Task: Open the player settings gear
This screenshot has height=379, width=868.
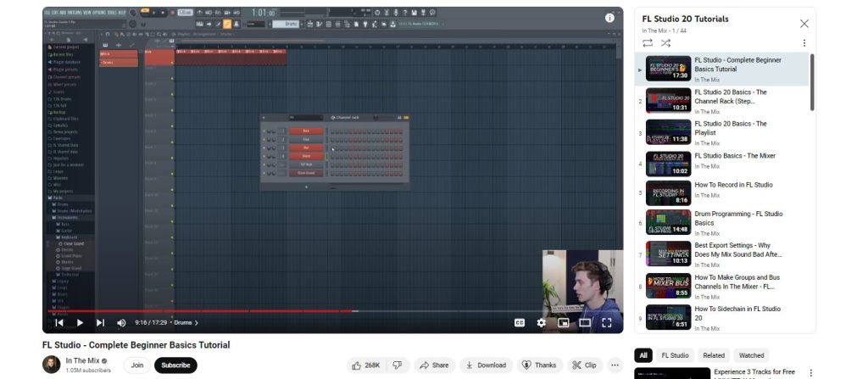Action: pyautogui.click(x=541, y=322)
